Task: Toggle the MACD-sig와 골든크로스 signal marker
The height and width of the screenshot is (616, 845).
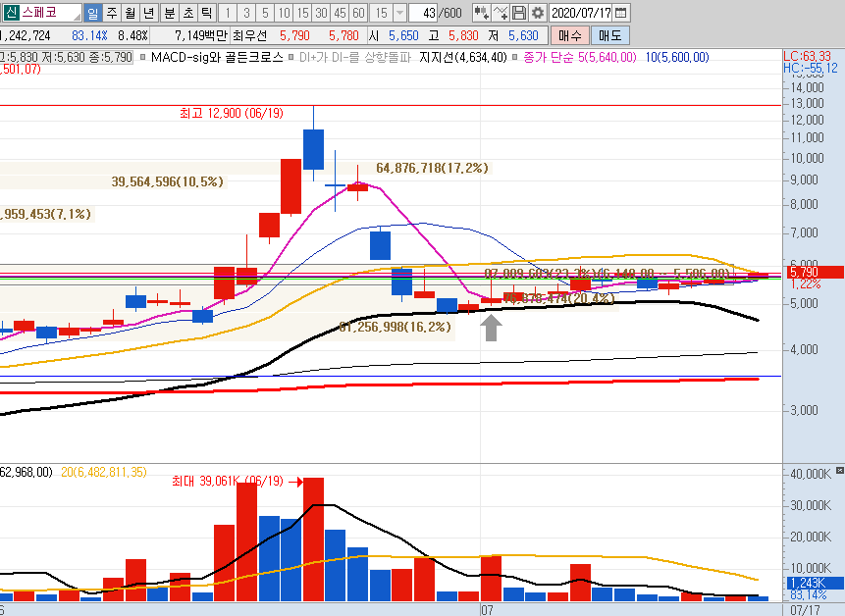Action: point(143,57)
